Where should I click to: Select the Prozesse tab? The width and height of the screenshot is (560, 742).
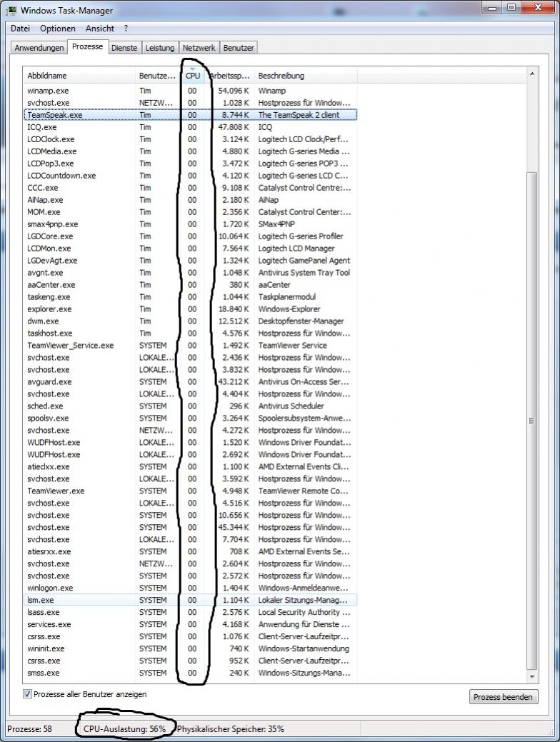(88, 46)
